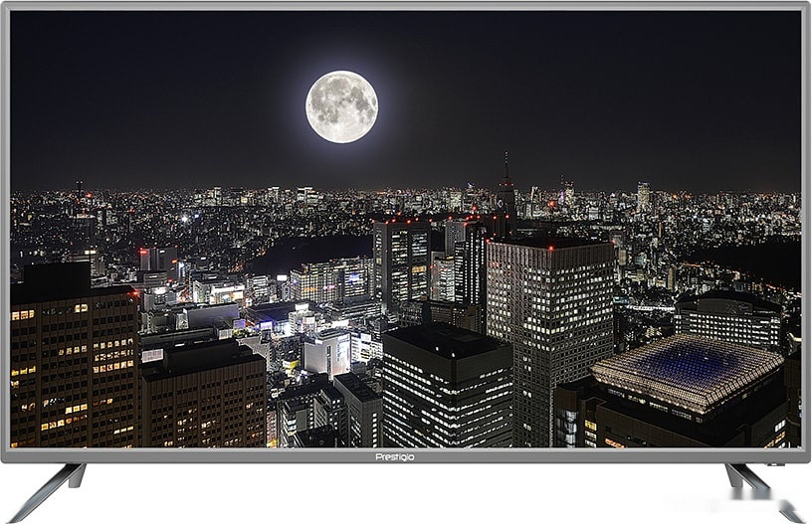Viewport: 812px width, 524px height.
Task: Click the white low-rise building near center
Action: pyautogui.click(x=326, y=352)
